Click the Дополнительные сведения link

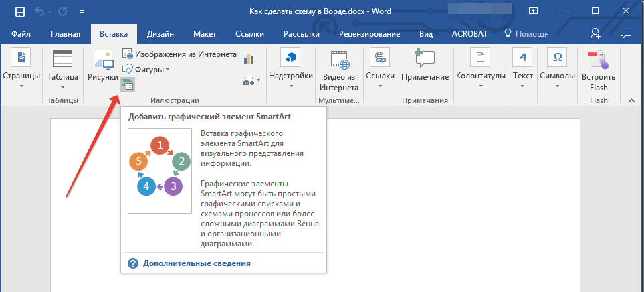[x=196, y=263]
